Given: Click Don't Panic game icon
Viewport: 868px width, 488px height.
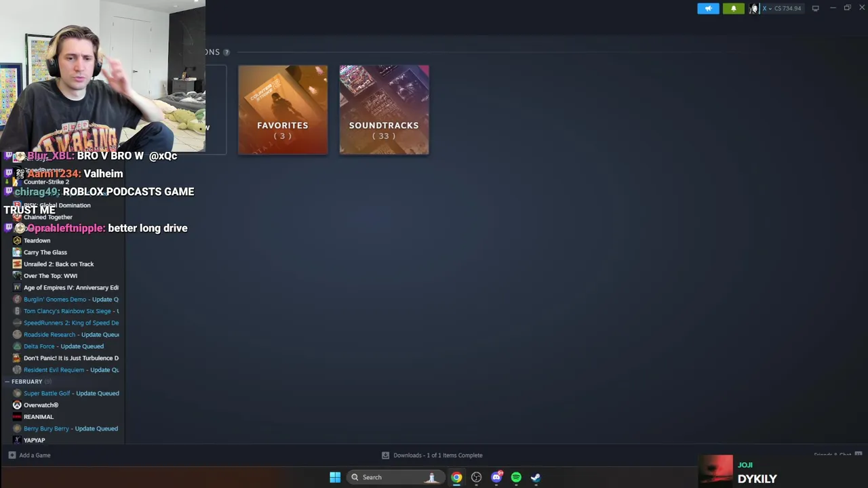Looking at the screenshot, I should coord(17,358).
